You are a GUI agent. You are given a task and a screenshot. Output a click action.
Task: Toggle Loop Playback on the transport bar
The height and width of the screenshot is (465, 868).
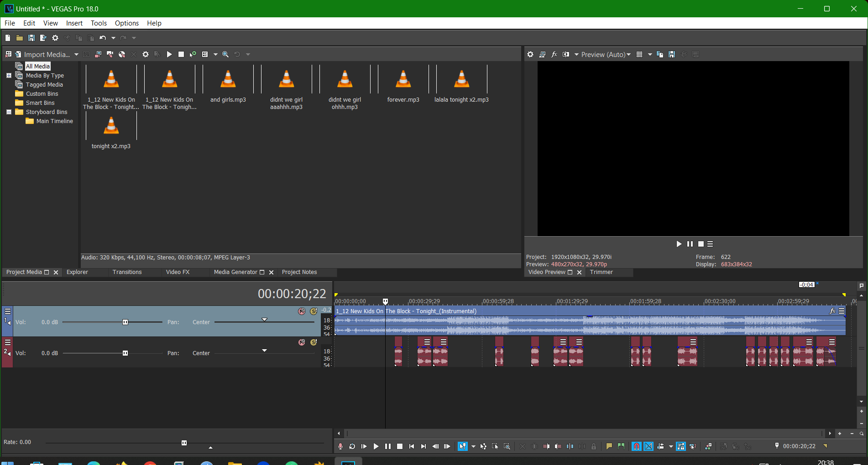352,446
